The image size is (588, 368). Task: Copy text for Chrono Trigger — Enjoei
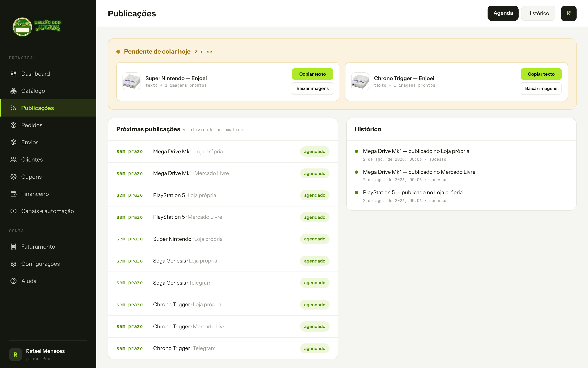(x=541, y=74)
